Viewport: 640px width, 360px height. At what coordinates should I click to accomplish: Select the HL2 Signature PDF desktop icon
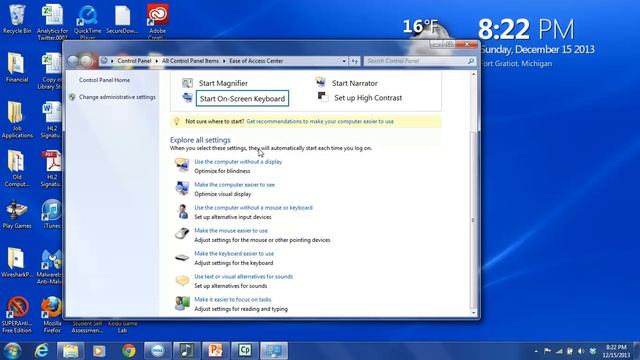tap(52, 169)
